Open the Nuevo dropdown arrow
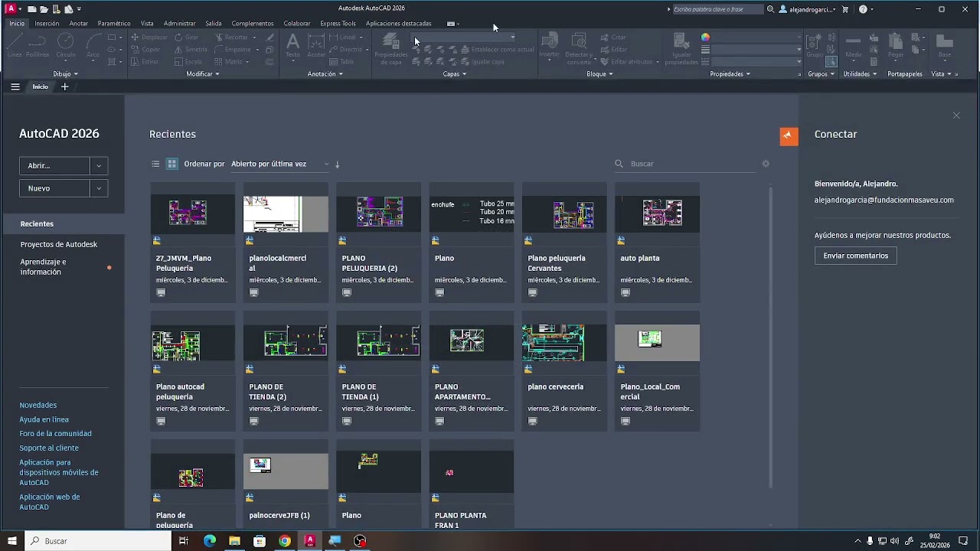 point(99,188)
